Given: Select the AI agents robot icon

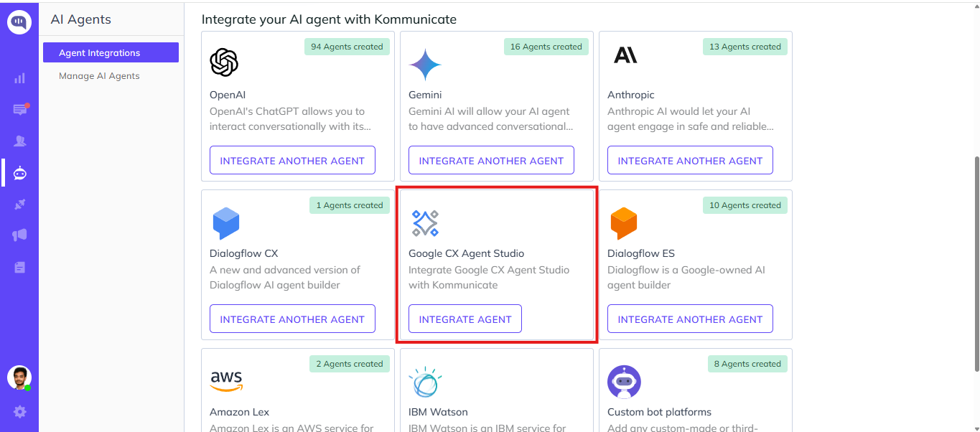Looking at the screenshot, I should [20, 173].
